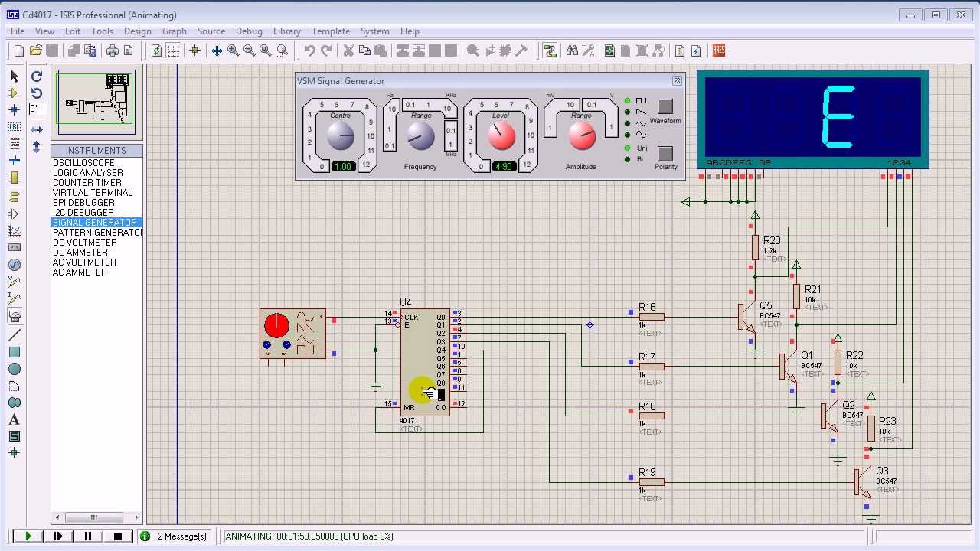Click resistor R16 on the schematic

point(652,317)
